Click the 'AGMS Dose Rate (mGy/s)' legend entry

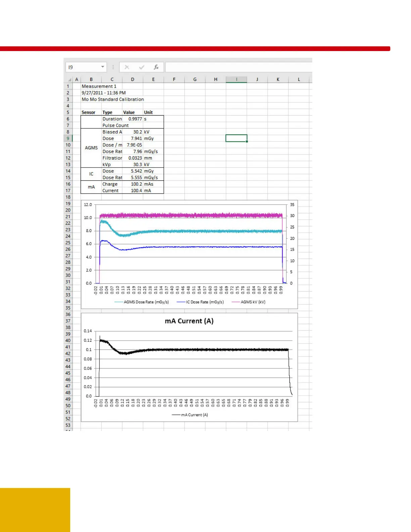[142, 302]
